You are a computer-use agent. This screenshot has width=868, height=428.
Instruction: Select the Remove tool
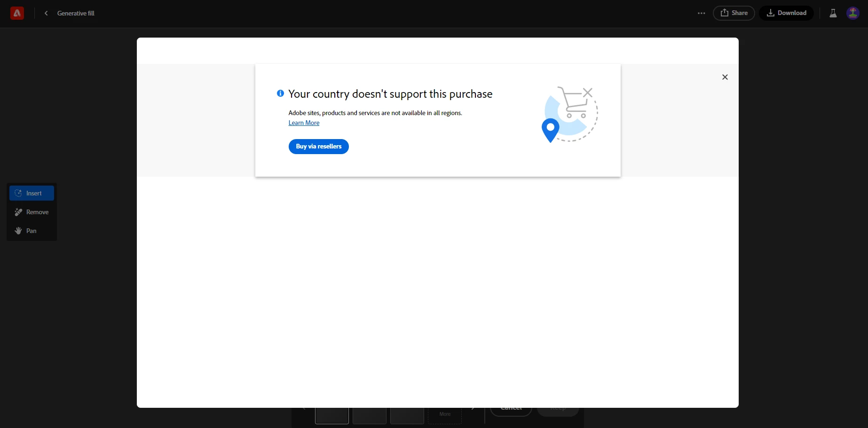pyautogui.click(x=32, y=212)
